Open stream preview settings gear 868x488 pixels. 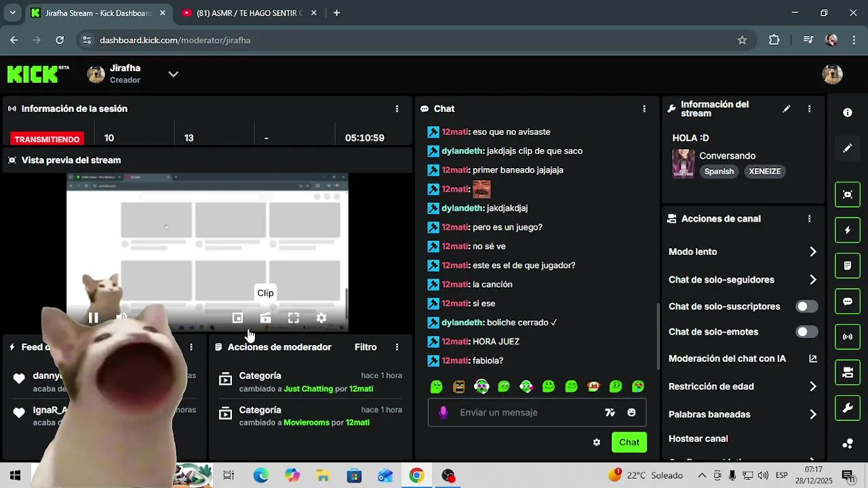click(321, 318)
